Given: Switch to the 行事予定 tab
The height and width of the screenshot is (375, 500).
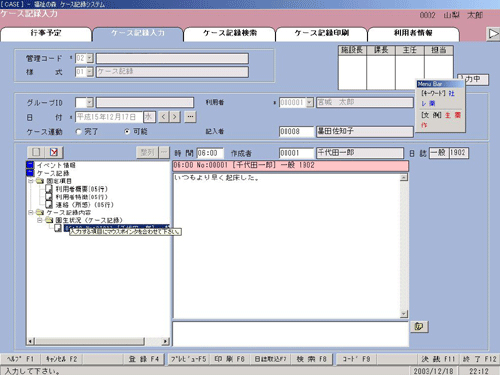Looking at the screenshot, I should coord(46,33).
